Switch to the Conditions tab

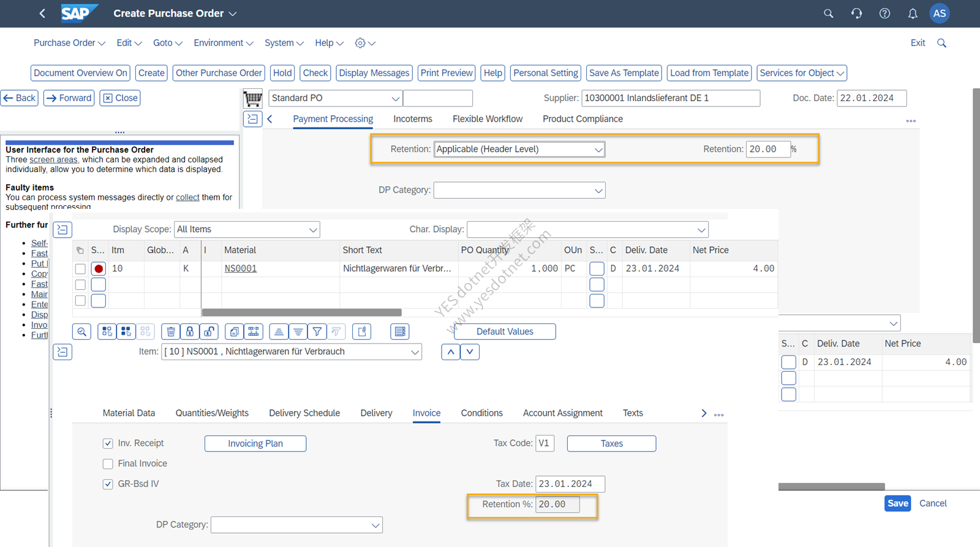point(481,413)
